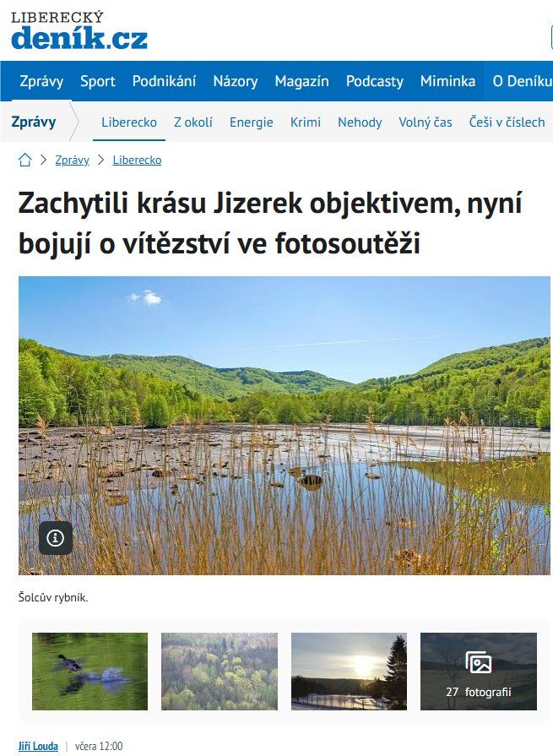Open the Podcasty menu item

click(375, 81)
